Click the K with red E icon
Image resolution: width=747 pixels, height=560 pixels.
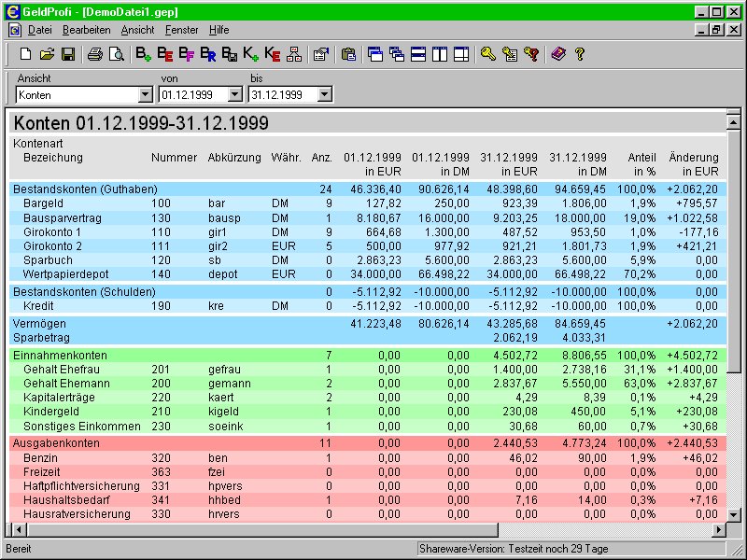(272, 54)
